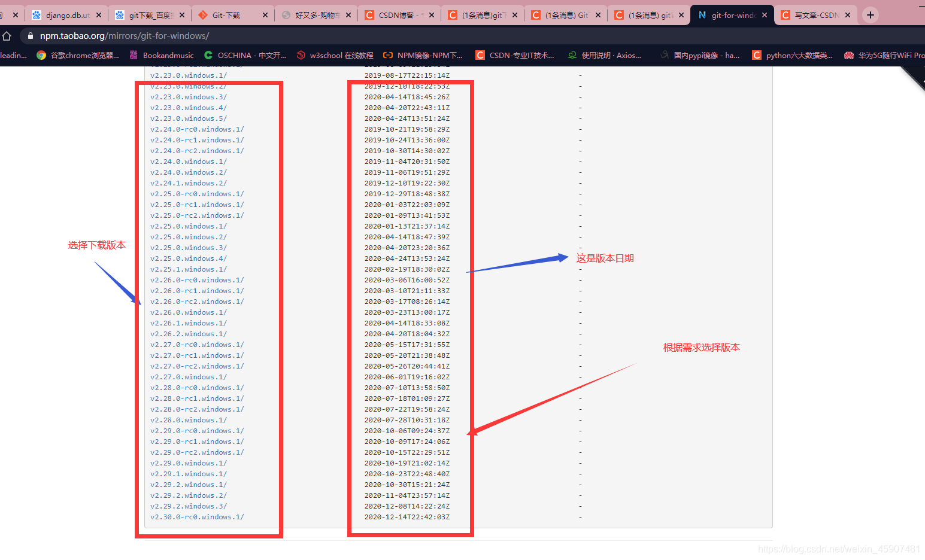
Task: Open OSCHINA bookmark
Action: pyautogui.click(x=245, y=55)
